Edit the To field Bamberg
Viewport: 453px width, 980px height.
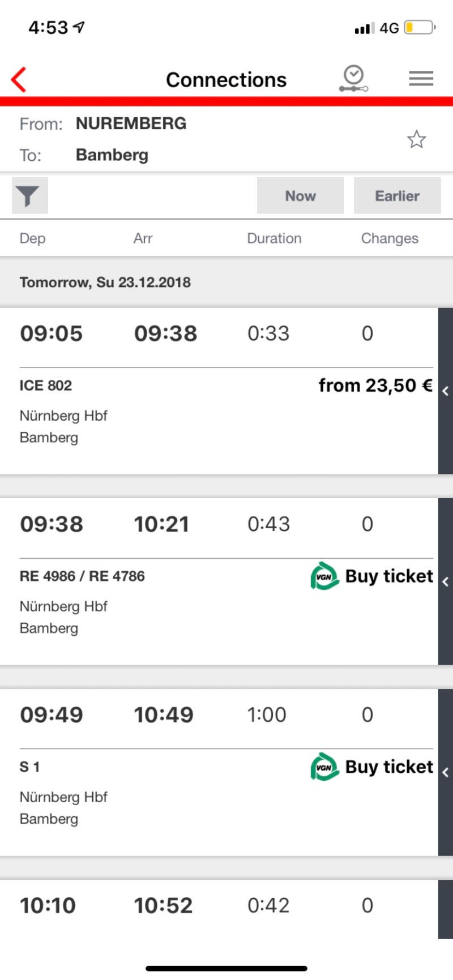click(x=112, y=155)
